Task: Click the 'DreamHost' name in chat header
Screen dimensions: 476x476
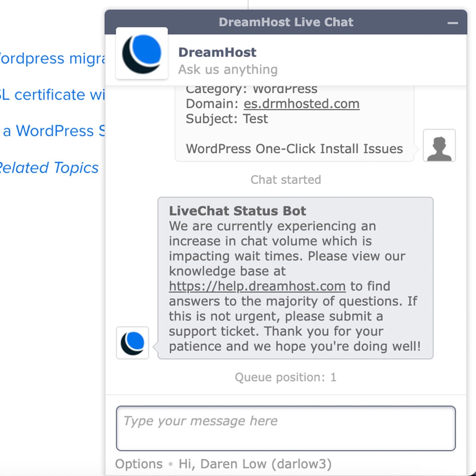Action: [x=217, y=52]
